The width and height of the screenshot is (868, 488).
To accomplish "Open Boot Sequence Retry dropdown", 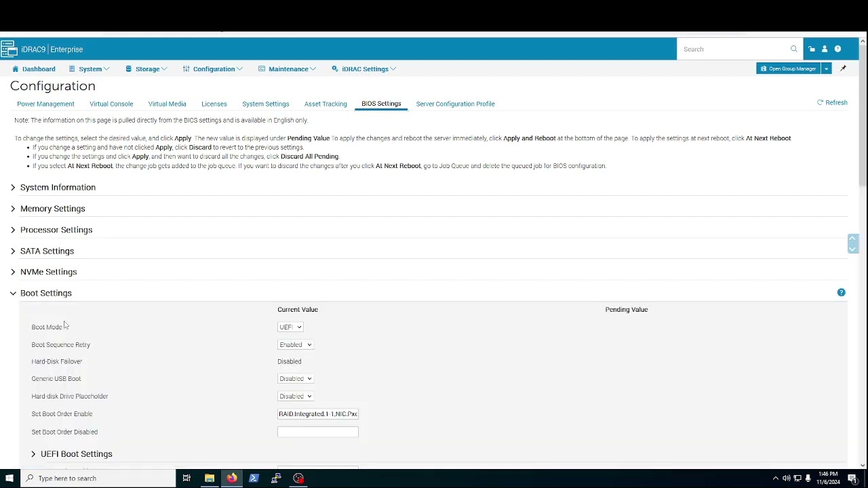I will click(x=295, y=344).
